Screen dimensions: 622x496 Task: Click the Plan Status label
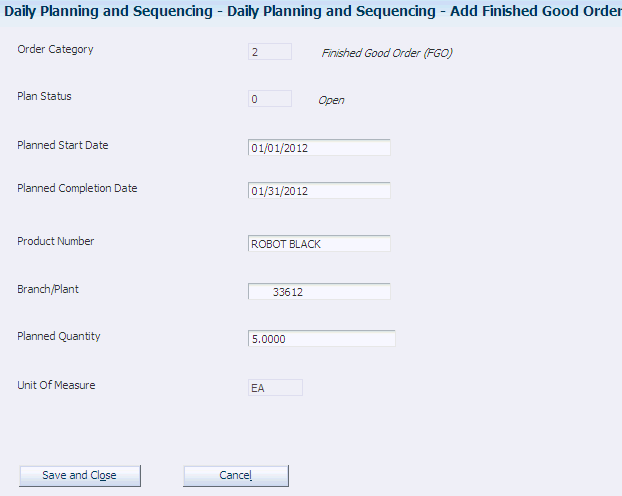pos(45,97)
